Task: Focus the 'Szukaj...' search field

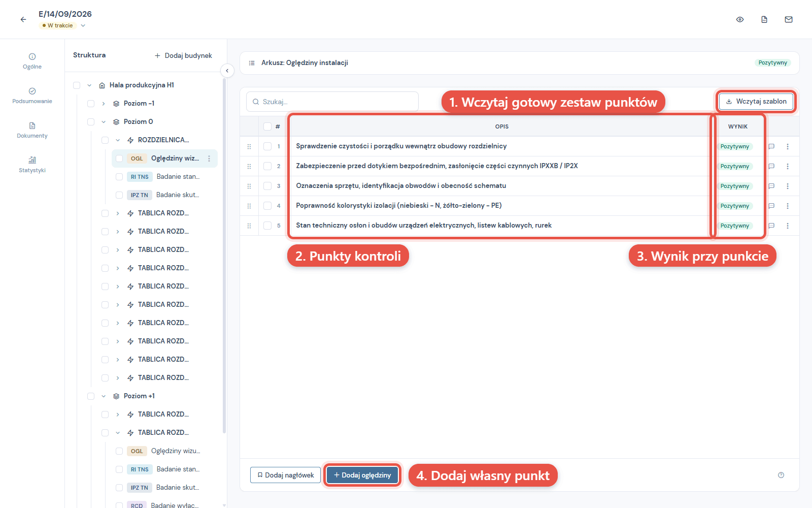Action: coord(332,102)
